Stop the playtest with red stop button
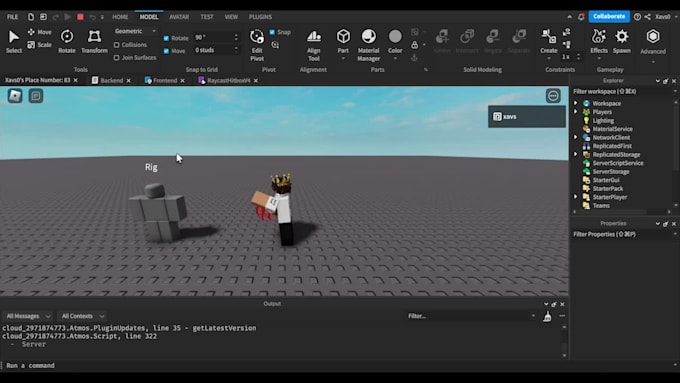The height and width of the screenshot is (383, 680). 80,17
